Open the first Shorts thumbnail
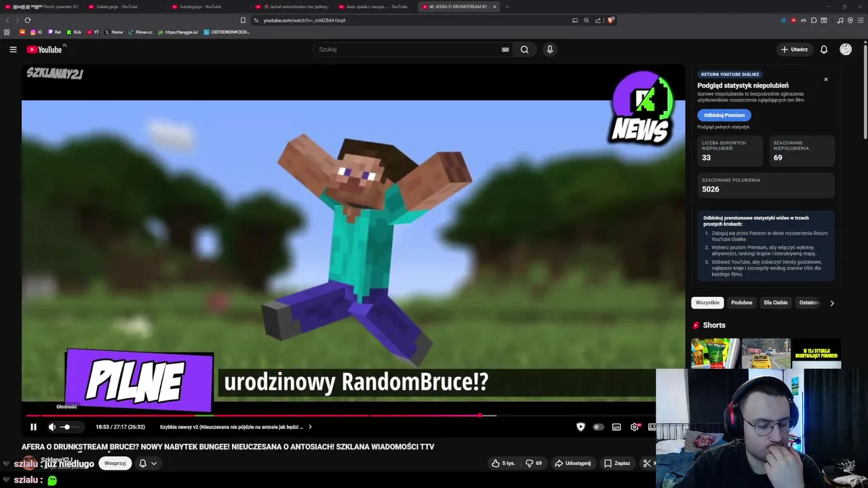This screenshot has width=868, height=488. pyautogui.click(x=715, y=353)
